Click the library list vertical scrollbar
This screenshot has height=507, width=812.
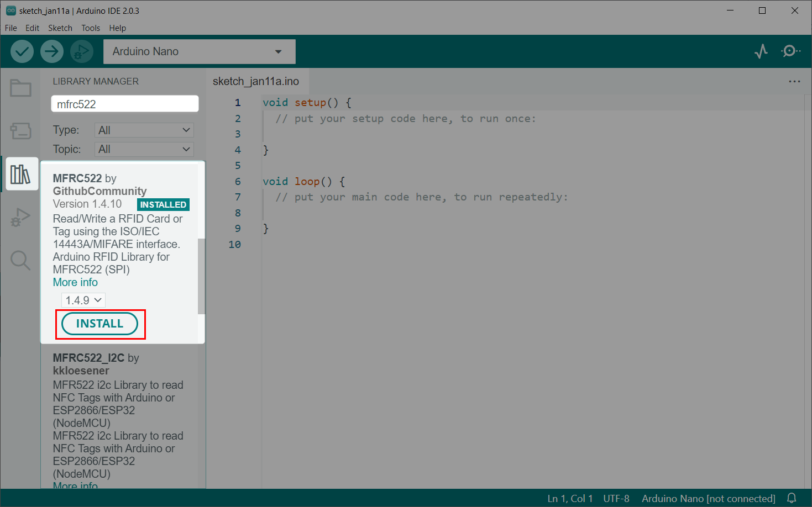point(201,276)
